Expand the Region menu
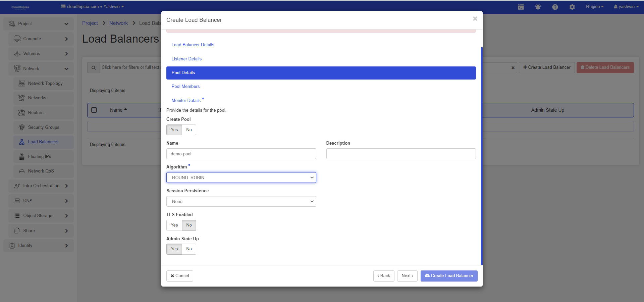644x302 pixels. click(x=594, y=7)
